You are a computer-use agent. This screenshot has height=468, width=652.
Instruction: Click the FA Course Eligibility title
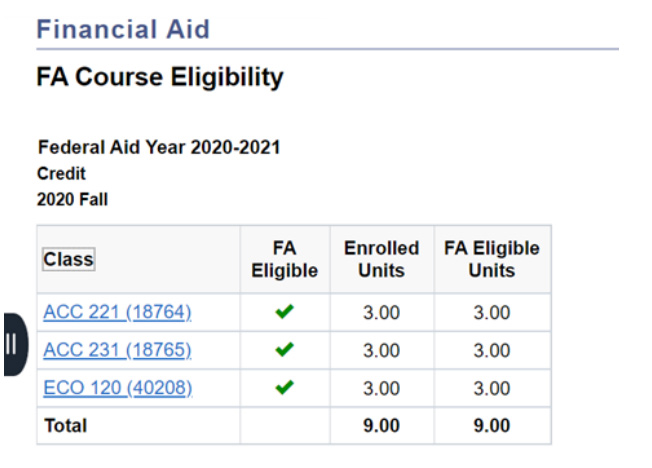(x=160, y=77)
